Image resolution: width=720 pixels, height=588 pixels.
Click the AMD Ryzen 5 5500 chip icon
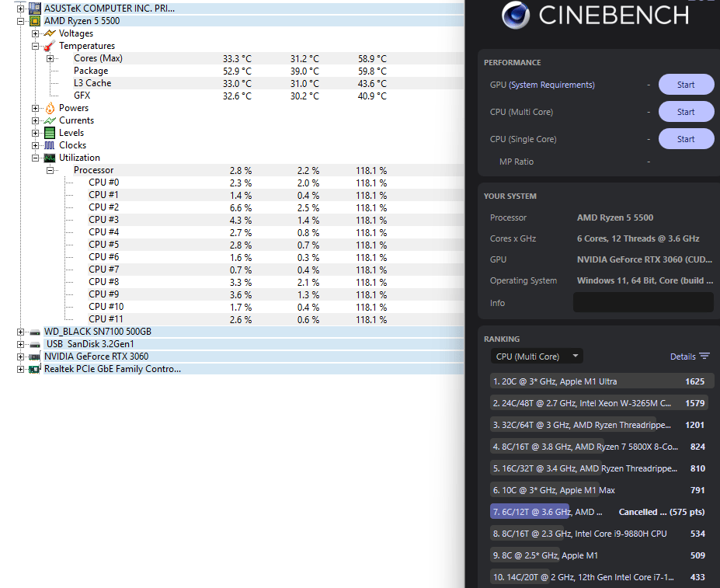click(35, 21)
